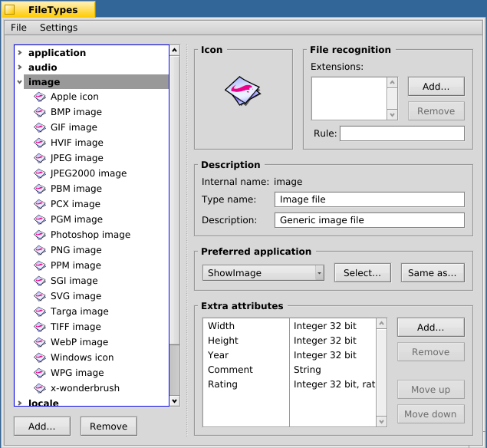The height and width of the screenshot is (448, 487).
Task: Click the WPG image type icon
Action: (x=40, y=373)
